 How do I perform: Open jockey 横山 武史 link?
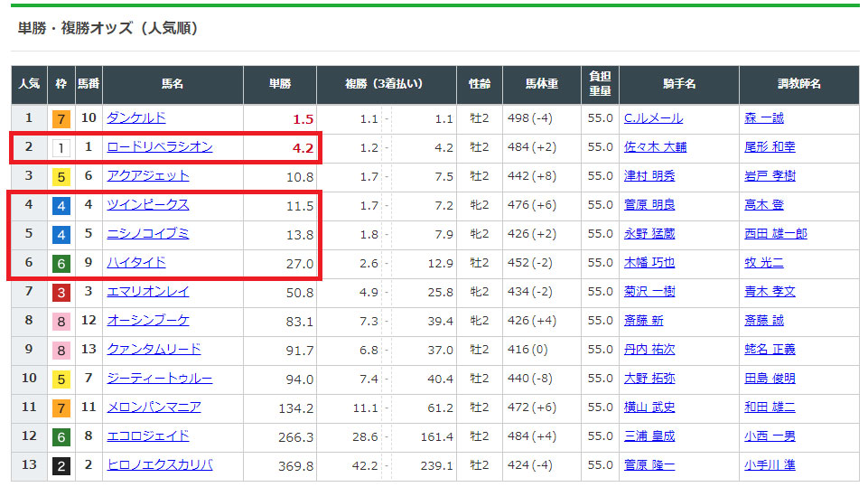(649, 407)
